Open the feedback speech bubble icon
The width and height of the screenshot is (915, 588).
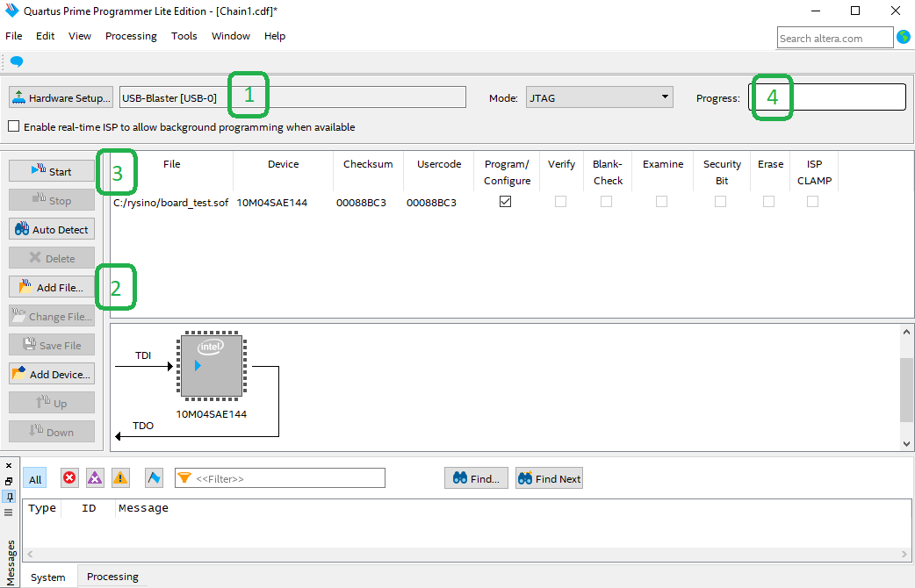(17, 61)
